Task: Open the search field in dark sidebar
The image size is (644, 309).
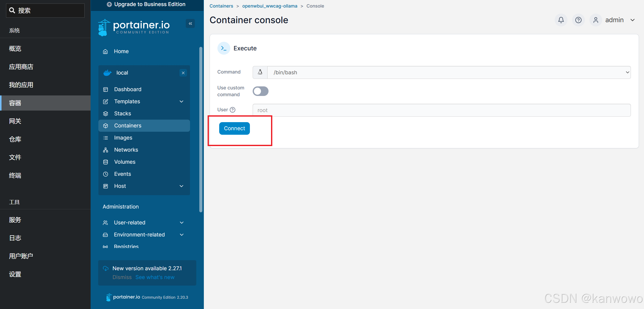Action: (x=45, y=10)
